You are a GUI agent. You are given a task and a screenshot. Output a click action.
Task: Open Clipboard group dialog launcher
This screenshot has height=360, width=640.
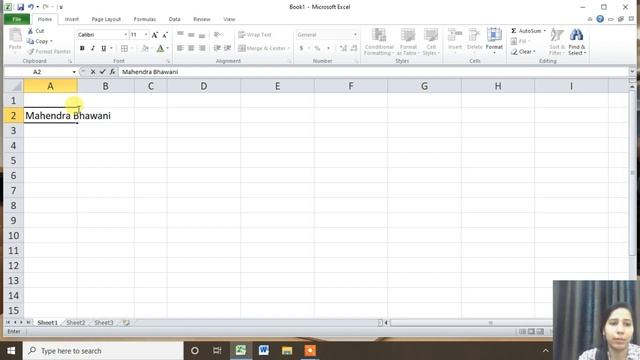[70, 61]
